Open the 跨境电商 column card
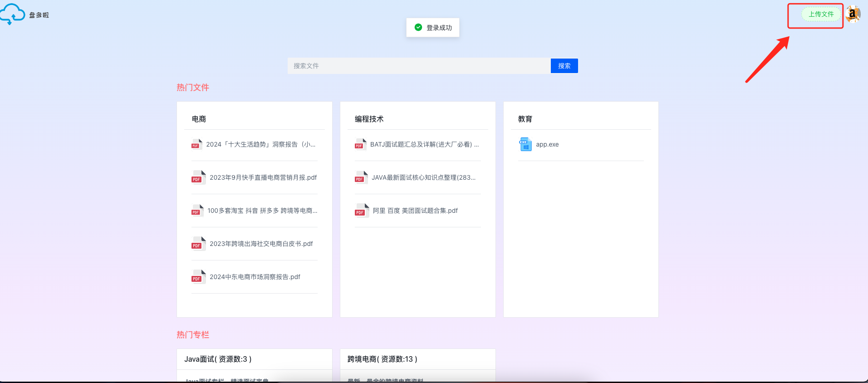The height and width of the screenshot is (383, 868). 418,365
